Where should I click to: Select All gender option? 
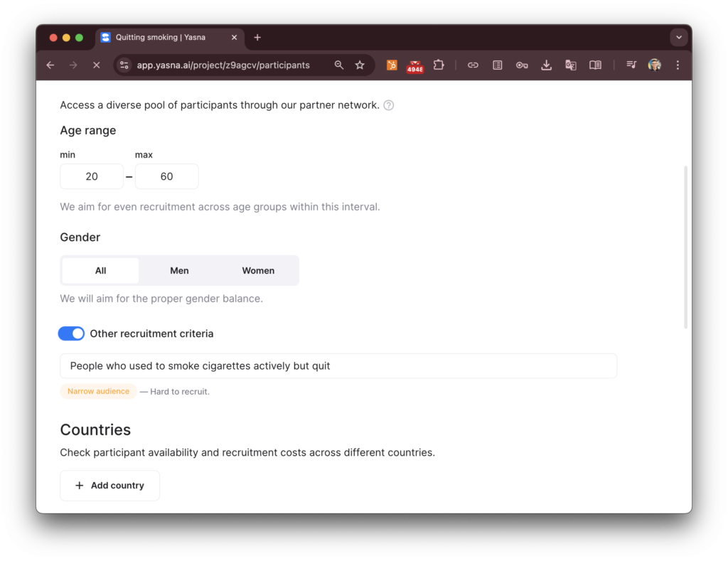101,271
